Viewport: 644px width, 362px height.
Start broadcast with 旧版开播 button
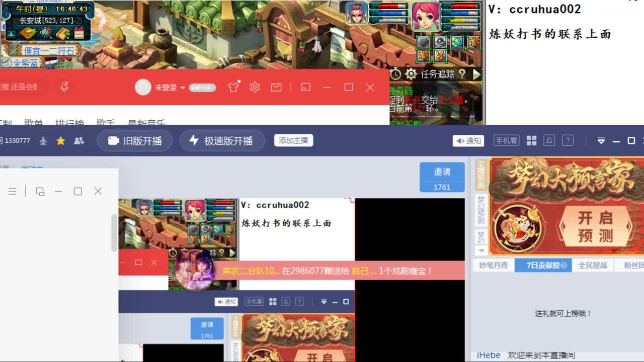point(135,141)
